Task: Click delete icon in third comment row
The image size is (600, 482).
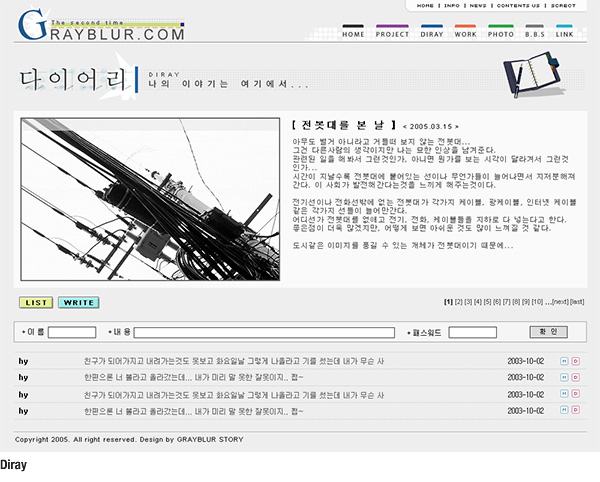Action: 576,394
